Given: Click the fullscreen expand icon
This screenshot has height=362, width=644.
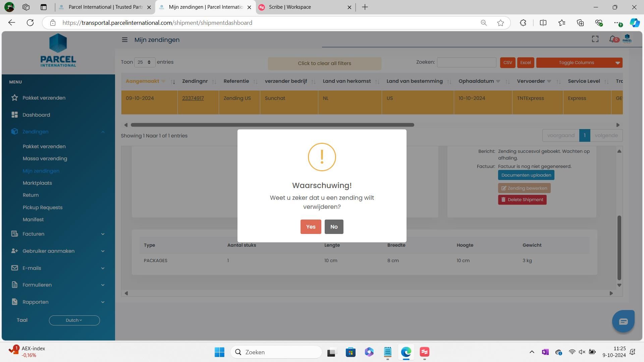Looking at the screenshot, I should point(595,39).
